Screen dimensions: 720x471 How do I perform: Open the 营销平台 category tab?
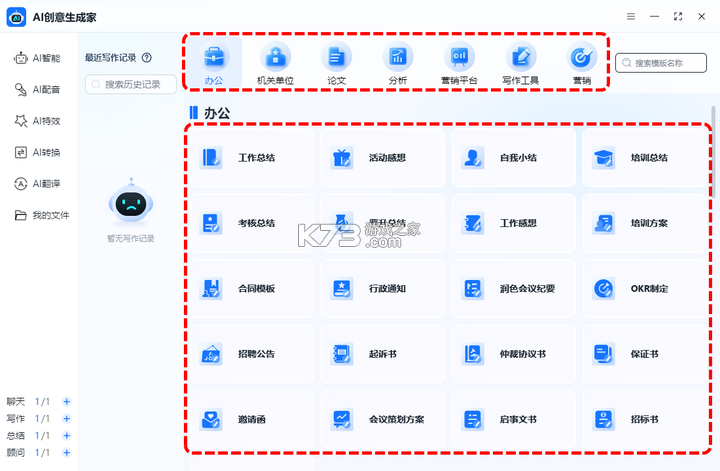pyautogui.click(x=459, y=63)
